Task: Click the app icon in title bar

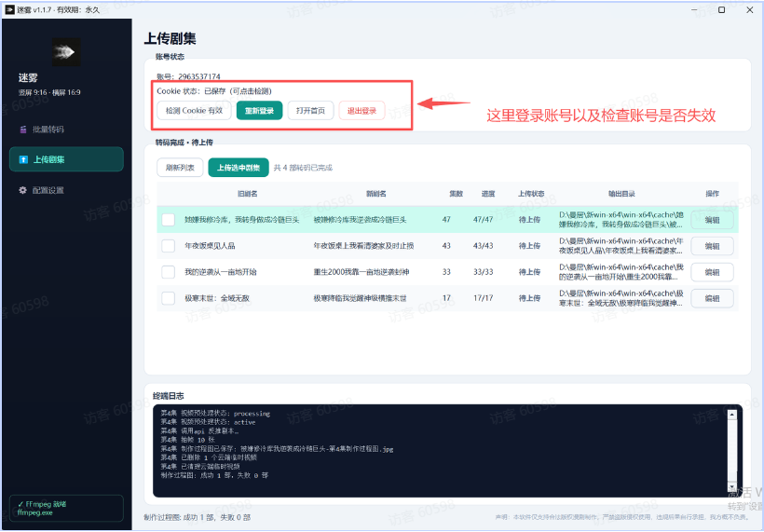Action: (x=9, y=9)
